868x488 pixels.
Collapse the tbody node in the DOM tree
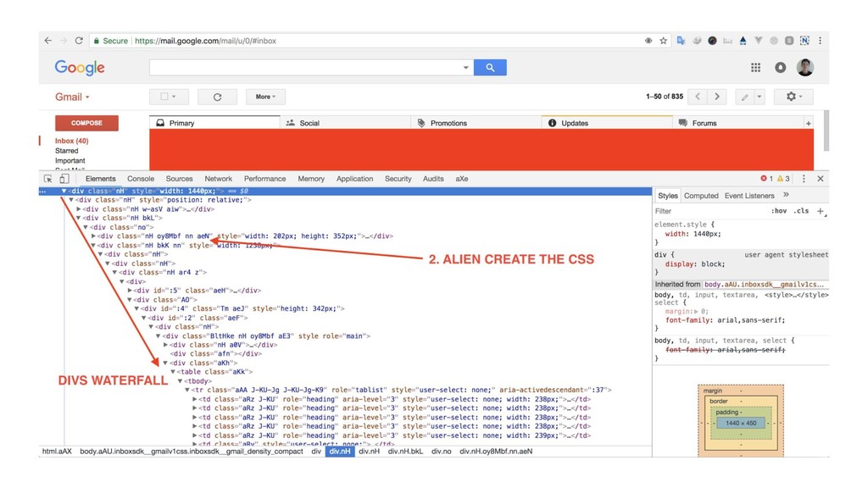[180, 381]
